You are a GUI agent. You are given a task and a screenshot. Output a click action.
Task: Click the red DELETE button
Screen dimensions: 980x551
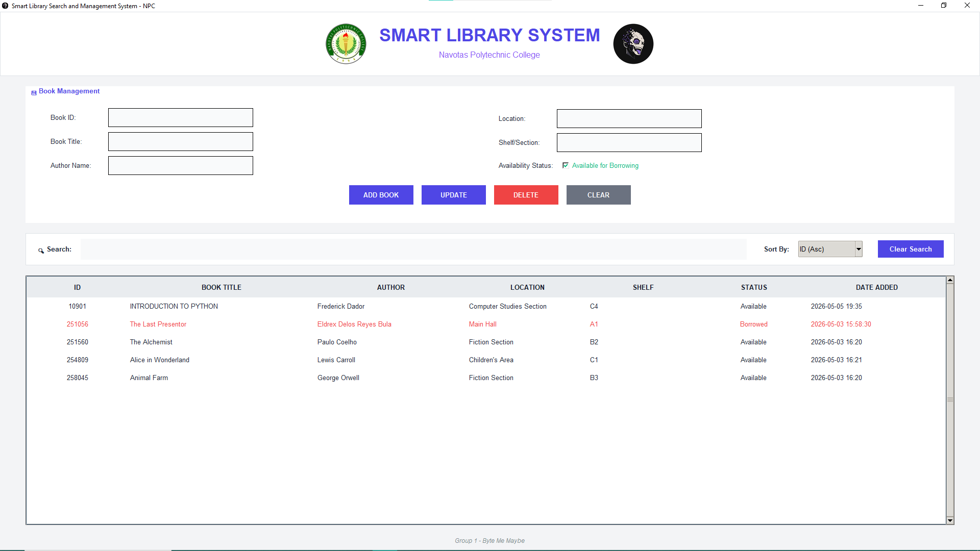pyautogui.click(x=526, y=195)
